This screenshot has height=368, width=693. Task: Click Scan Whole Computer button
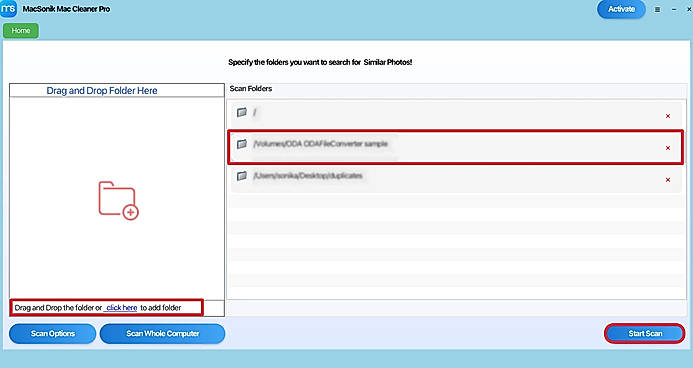[x=163, y=334]
